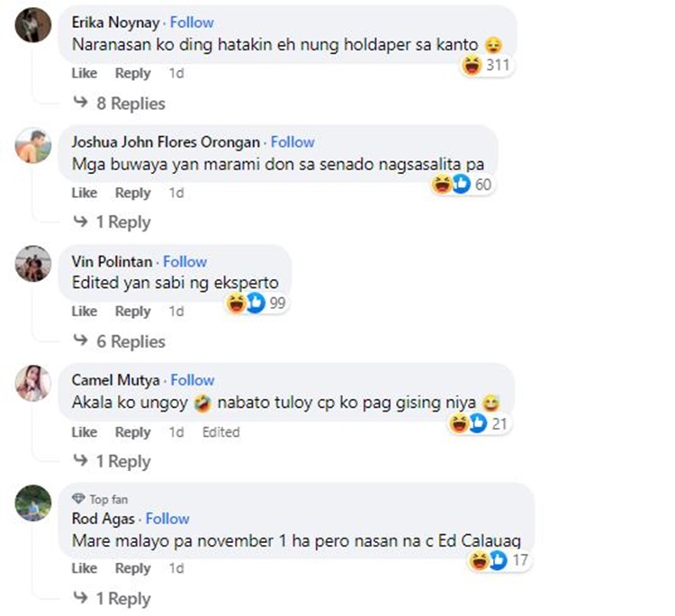The width and height of the screenshot is (675, 616).
Task: Click the haha reaction on Erika's comment
Action: click(x=472, y=66)
